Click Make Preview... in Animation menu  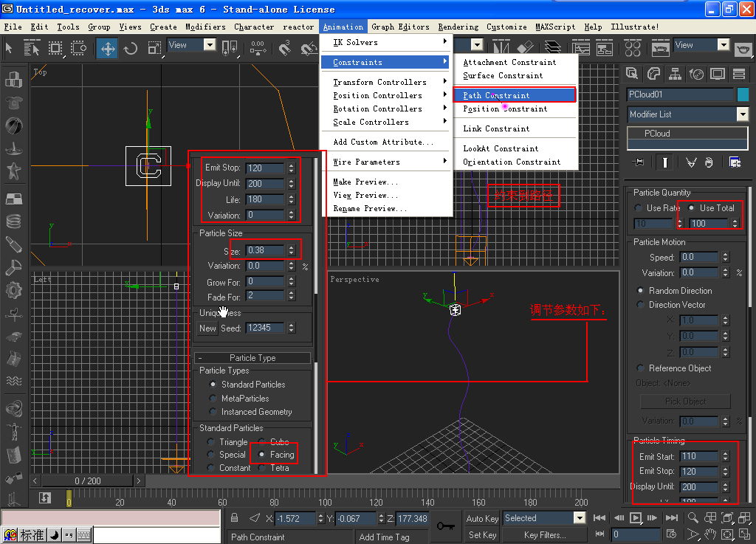click(387, 182)
